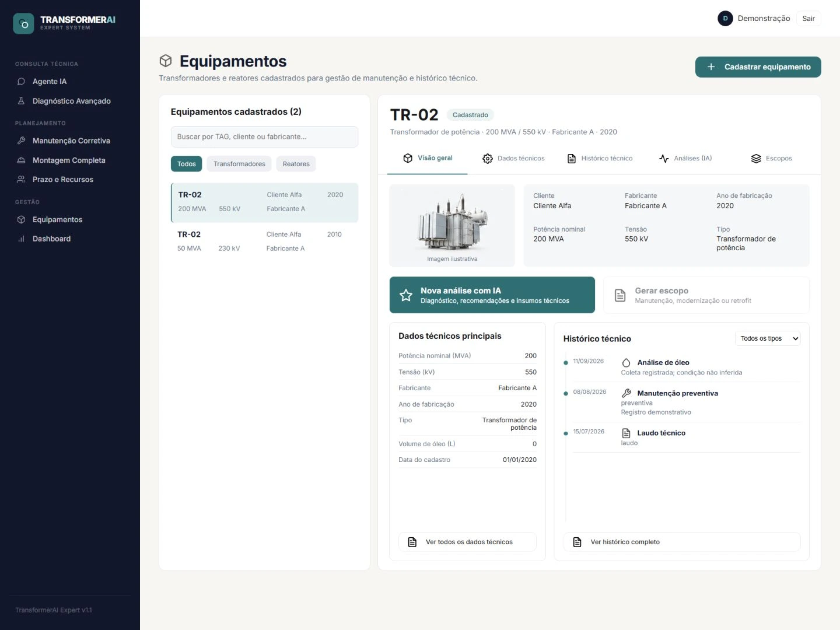Click the 01/01/2020 cadastro date value
This screenshot has width=840, height=630.
[520, 460]
